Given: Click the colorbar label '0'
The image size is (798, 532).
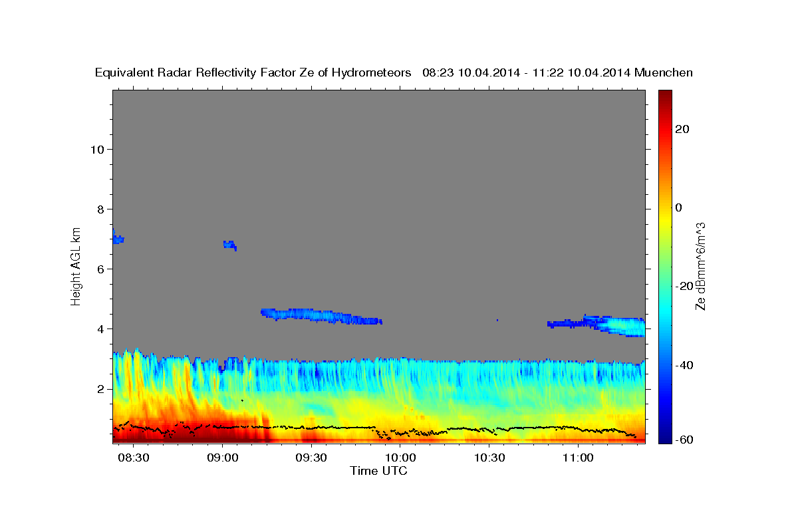Looking at the screenshot, I should 678,207.
